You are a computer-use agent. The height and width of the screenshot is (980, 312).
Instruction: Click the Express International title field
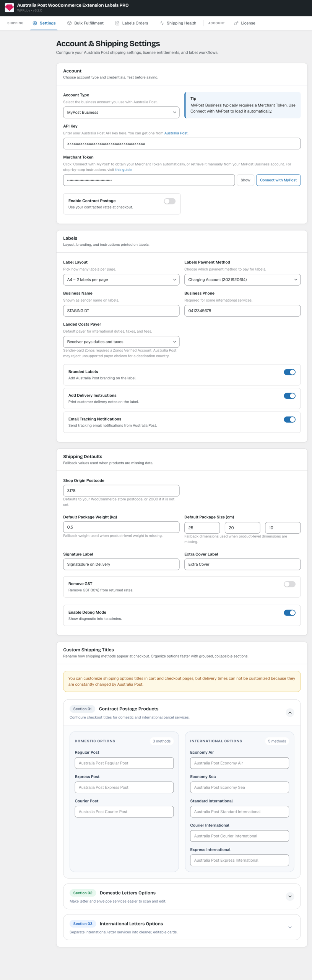(239, 860)
